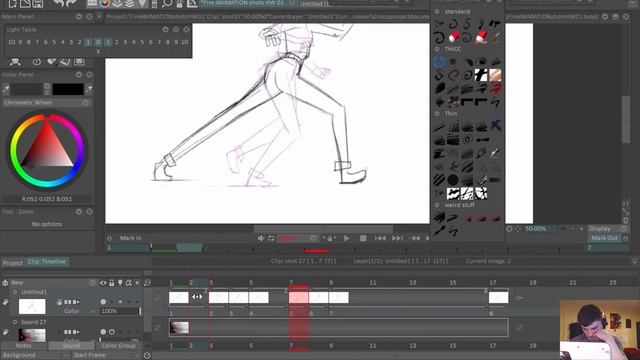Collapse the standard brush group
This screenshot has width=640, height=360.
click(x=437, y=11)
